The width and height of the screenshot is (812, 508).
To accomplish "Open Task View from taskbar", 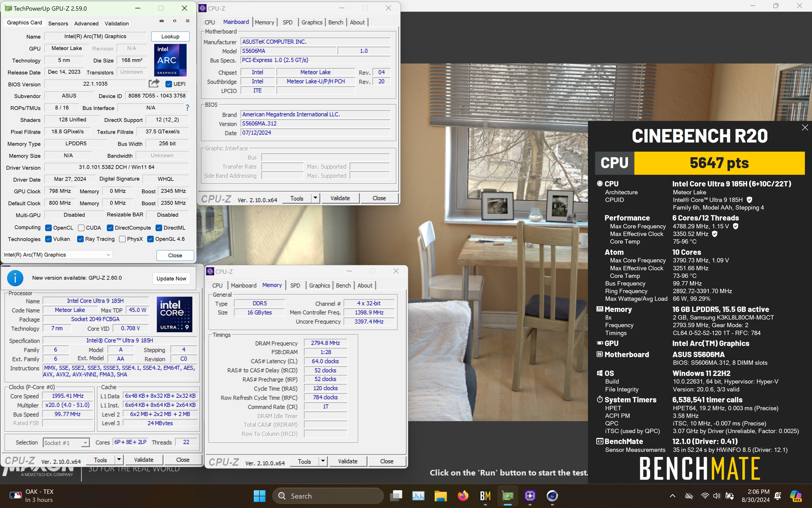I will click(396, 496).
